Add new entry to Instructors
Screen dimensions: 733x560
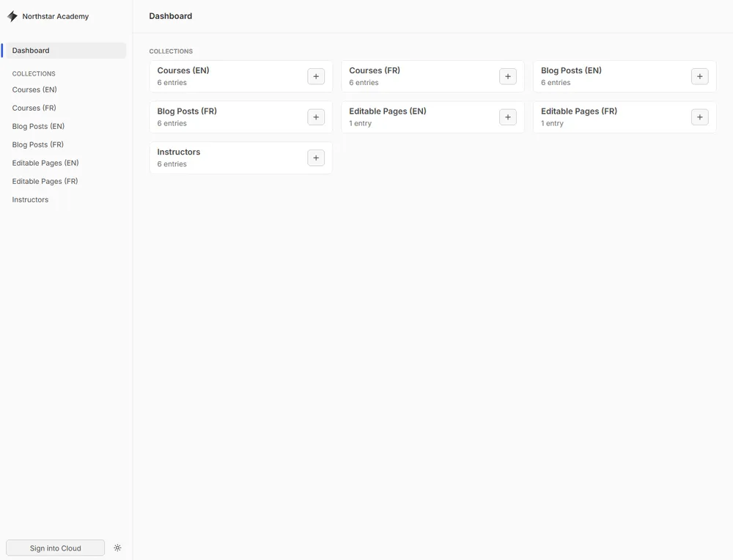tap(316, 158)
